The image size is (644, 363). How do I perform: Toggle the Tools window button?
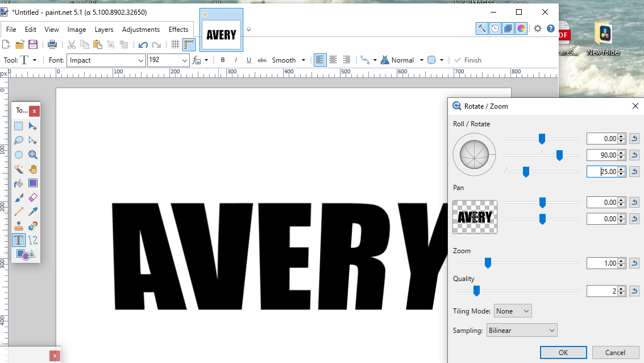coord(482,28)
